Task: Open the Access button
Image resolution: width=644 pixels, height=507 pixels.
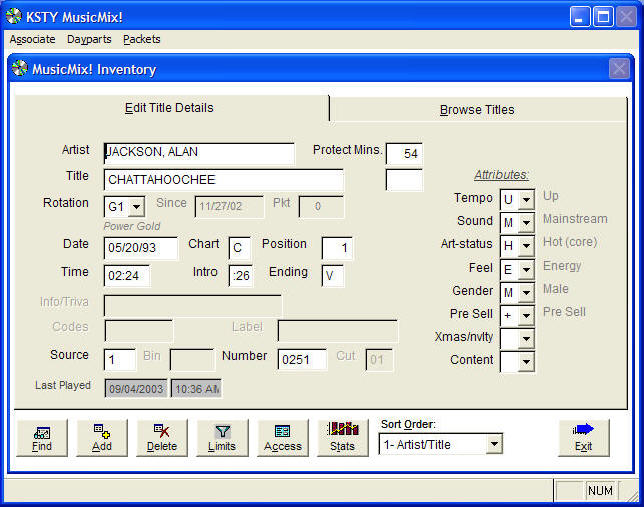Action: coord(283,438)
